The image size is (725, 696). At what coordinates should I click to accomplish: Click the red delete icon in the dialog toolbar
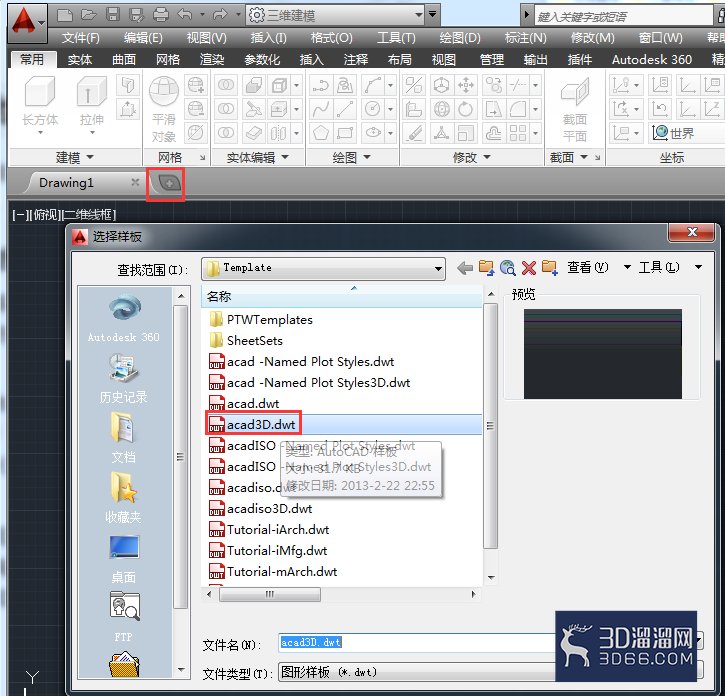click(x=529, y=268)
